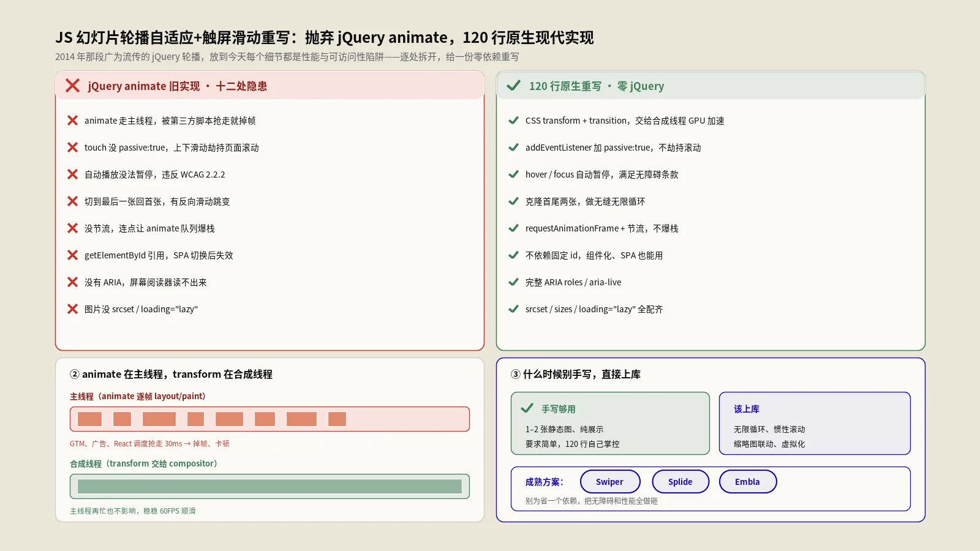Click text srcset / sizes / loading="lazy" 全配齐

tap(594, 310)
